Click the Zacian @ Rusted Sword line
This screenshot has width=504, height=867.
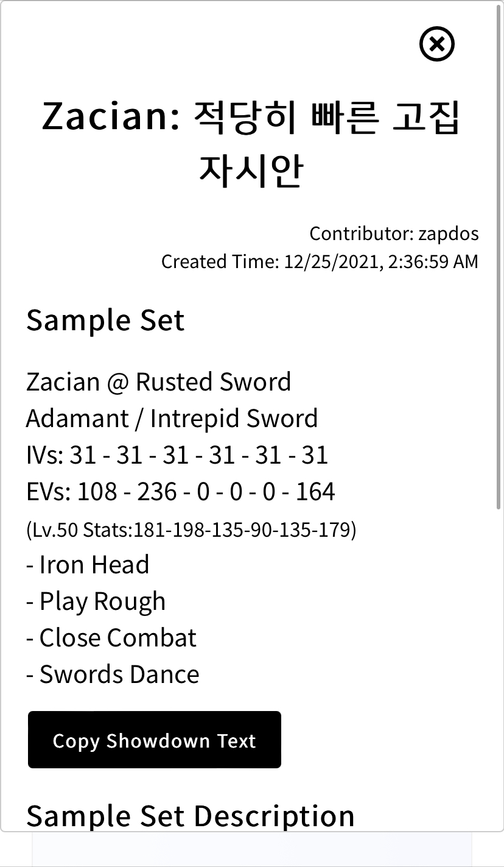(x=158, y=382)
